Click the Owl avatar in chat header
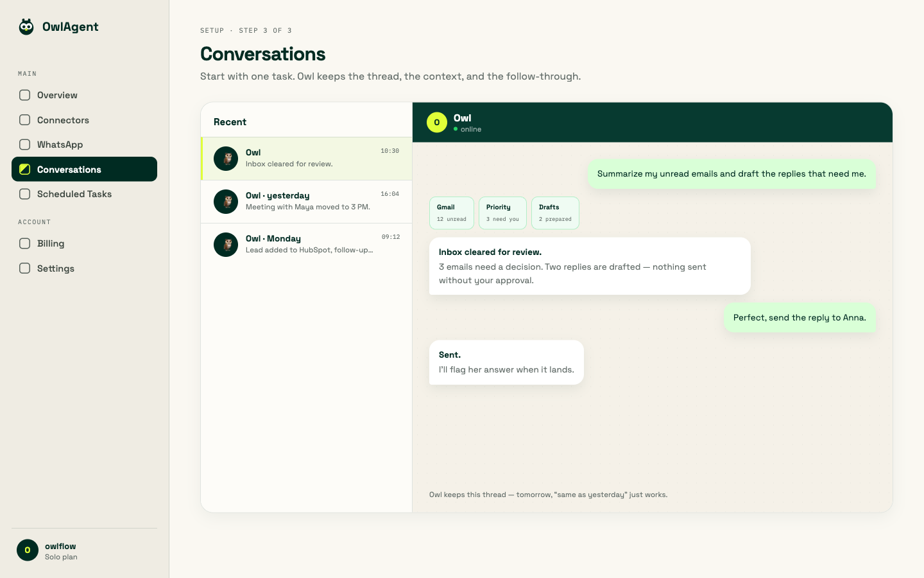924x578 pixels. pos(437,122)
